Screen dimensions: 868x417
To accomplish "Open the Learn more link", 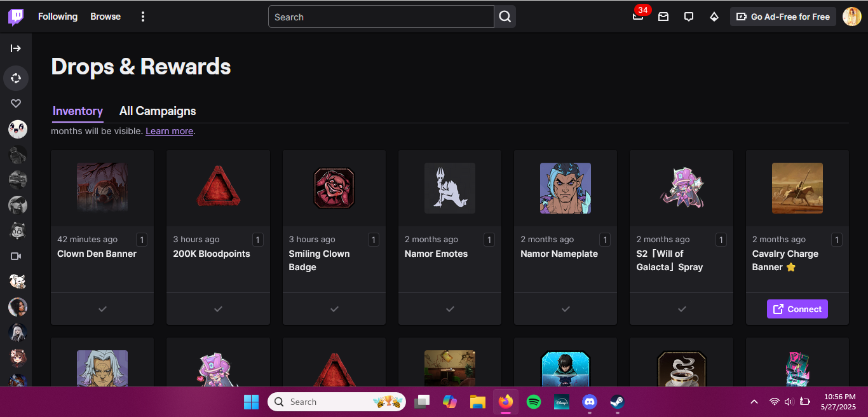I will pyautogui.click(x=169, y=131).
